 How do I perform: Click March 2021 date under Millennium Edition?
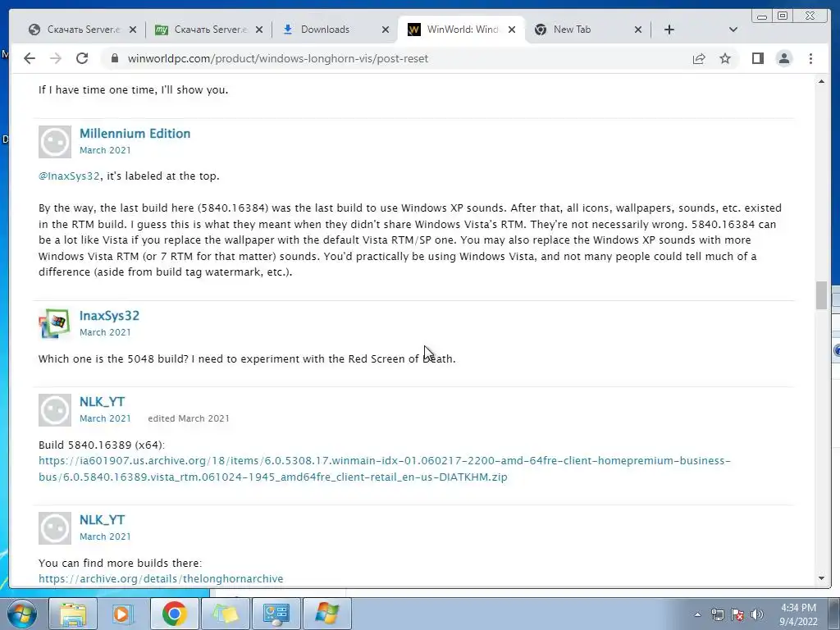click(x=105, y=150)
